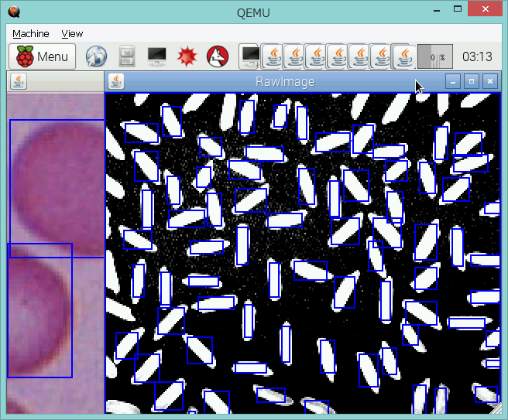The image size is (508, 420).
Task: Click the Java icon of the left background window
Action: pyautogui.click(x=19, y=81)
